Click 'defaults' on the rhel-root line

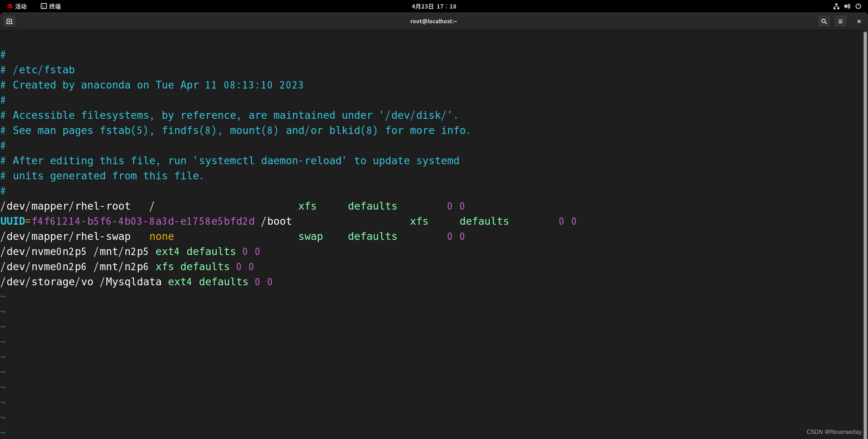click(x=373, y=206)
